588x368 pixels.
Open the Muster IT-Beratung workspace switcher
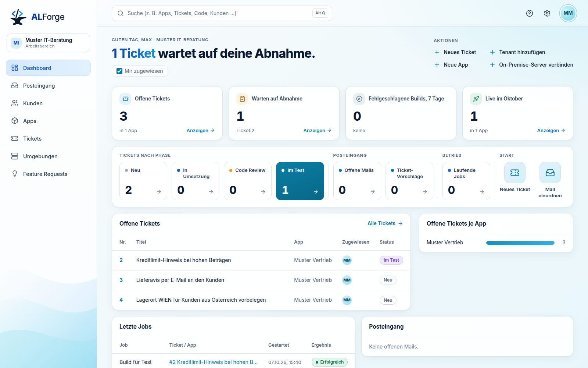click(x=48, y=43)
